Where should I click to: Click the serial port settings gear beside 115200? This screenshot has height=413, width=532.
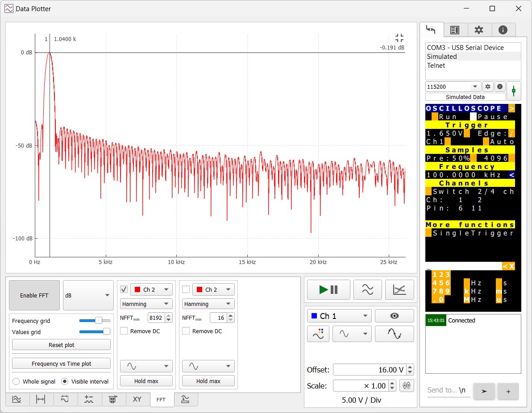[x=488, y=87]
